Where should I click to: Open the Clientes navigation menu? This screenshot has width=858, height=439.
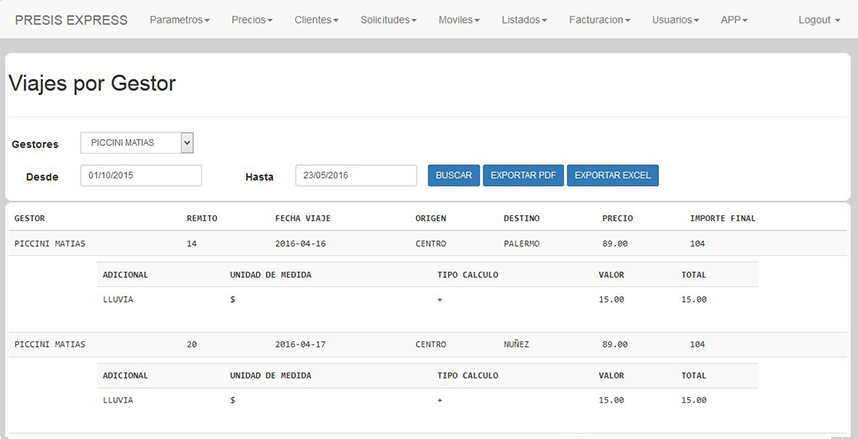click(x=317, y=20)
